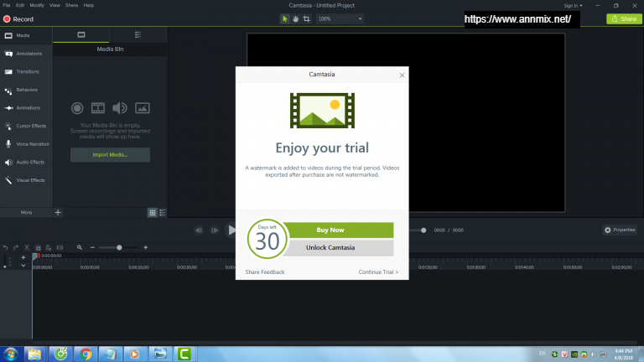Click the Continue Trial link

[378, 272]
